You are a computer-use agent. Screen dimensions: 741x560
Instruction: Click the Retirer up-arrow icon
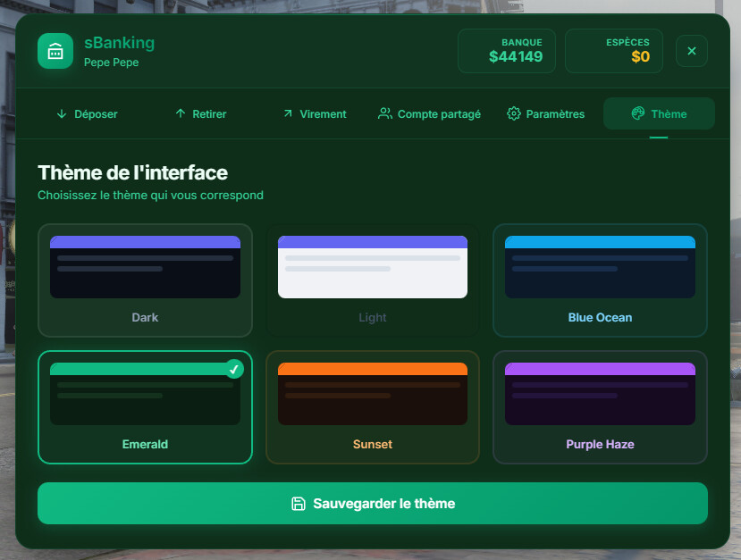180,113
